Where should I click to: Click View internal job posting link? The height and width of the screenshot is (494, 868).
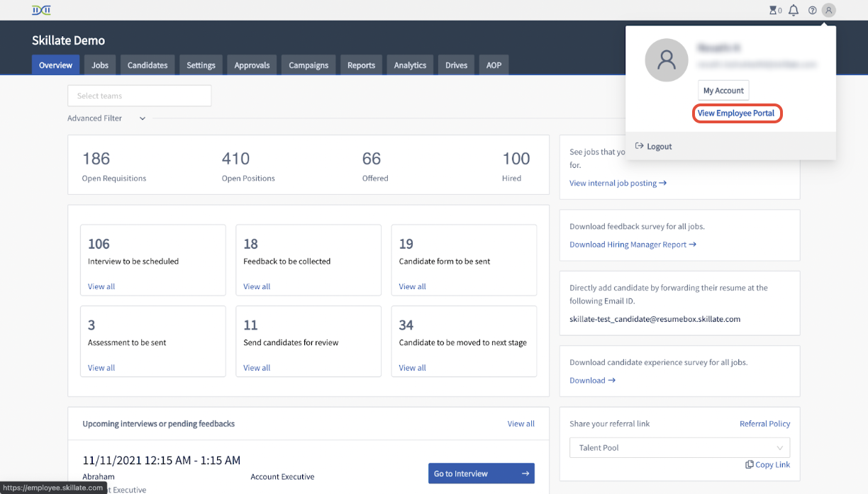618,183
